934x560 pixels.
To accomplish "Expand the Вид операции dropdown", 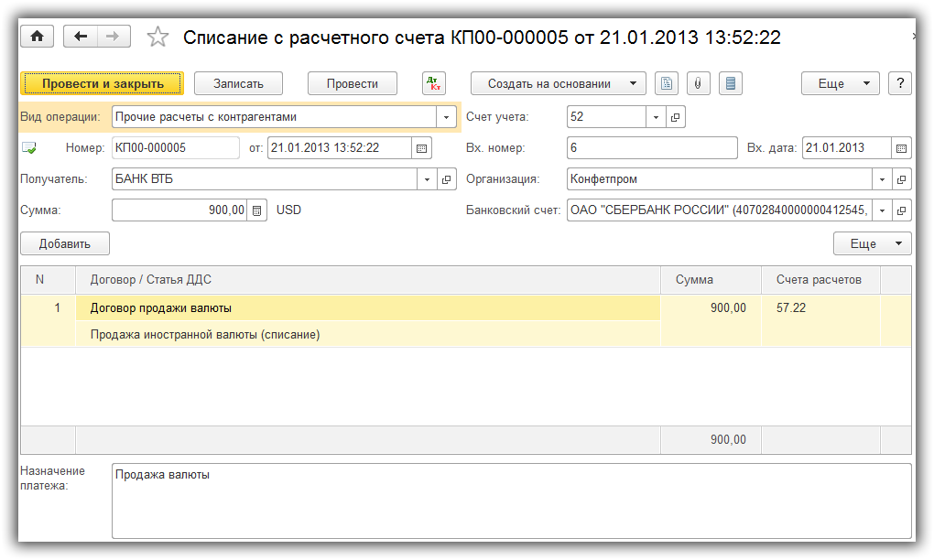I will coord(446,117).
